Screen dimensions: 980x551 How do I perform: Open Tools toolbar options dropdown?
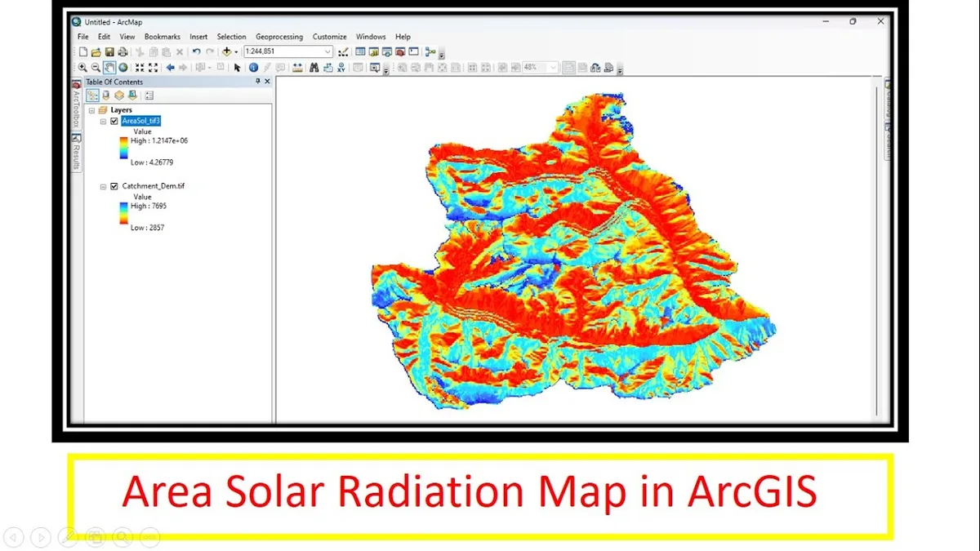click(x=385, y=70)
